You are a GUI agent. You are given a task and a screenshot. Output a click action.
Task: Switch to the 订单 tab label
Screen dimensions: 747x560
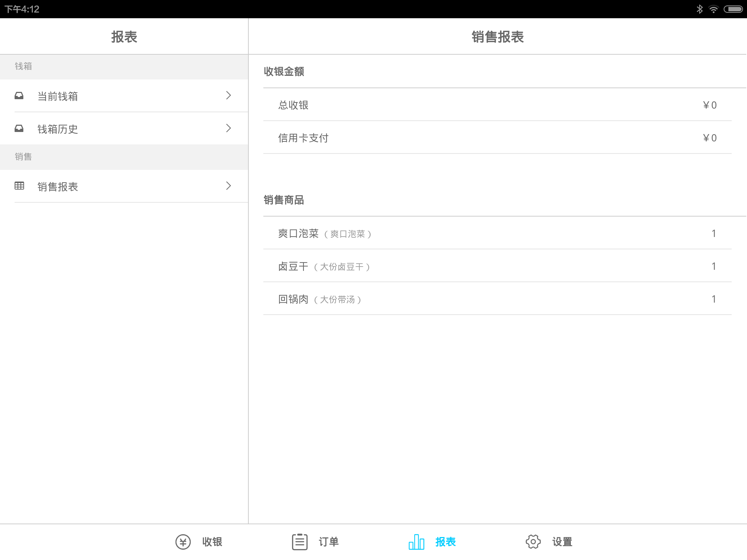(x=329, y=542)
